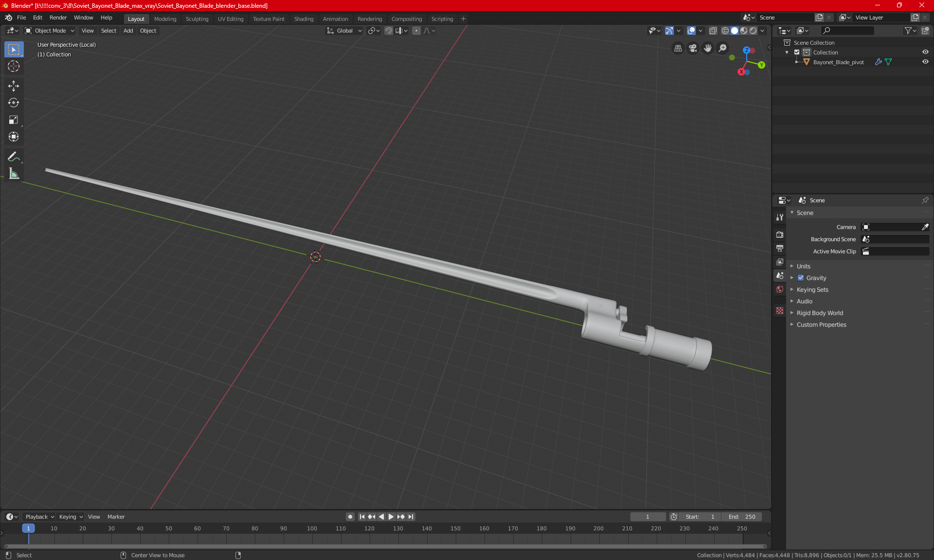Choose the Measure ruler tool
This screenshot has height=560, width=934.
coord(14,174)
